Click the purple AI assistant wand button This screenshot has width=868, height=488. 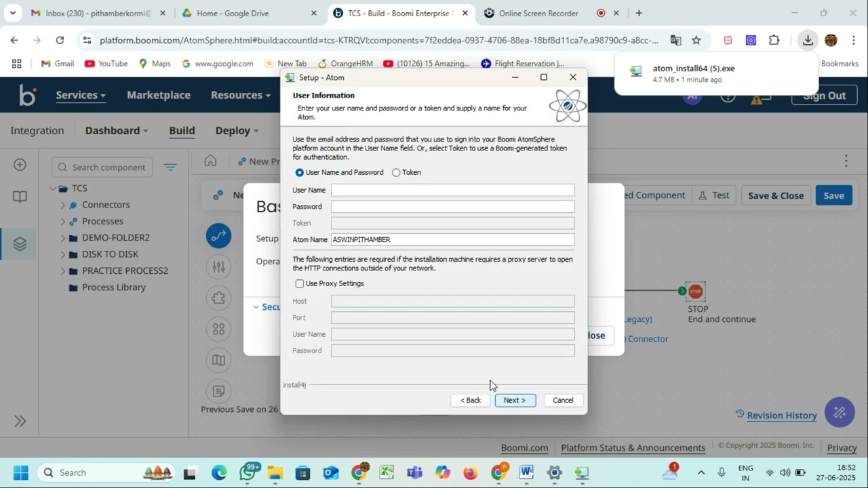coord(840,412)
